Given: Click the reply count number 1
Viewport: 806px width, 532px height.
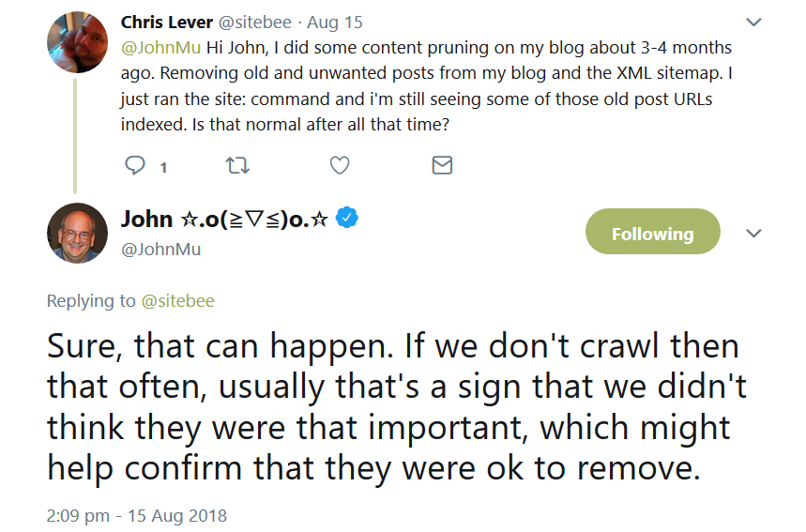Looking at the screenshot, I should coord(163,168).
